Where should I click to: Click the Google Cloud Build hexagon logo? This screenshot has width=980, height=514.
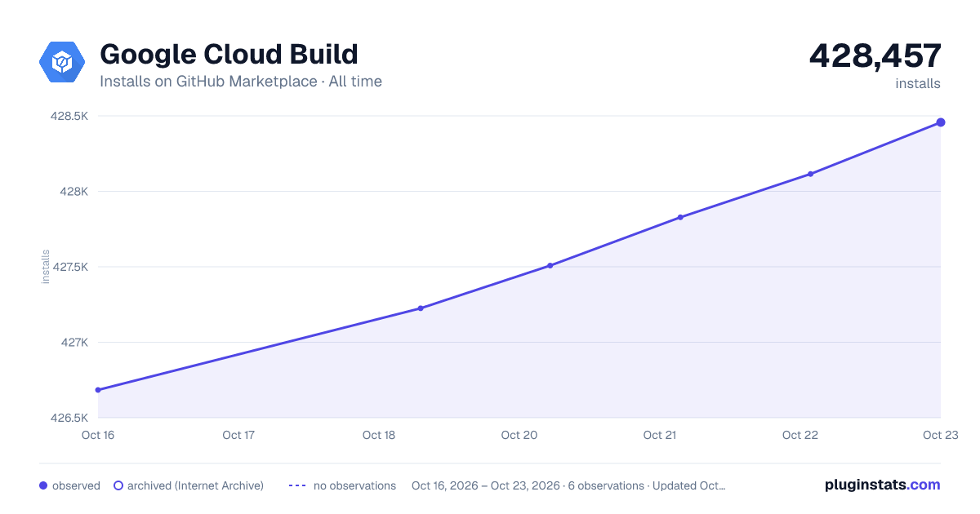click(x=62, y=61)
